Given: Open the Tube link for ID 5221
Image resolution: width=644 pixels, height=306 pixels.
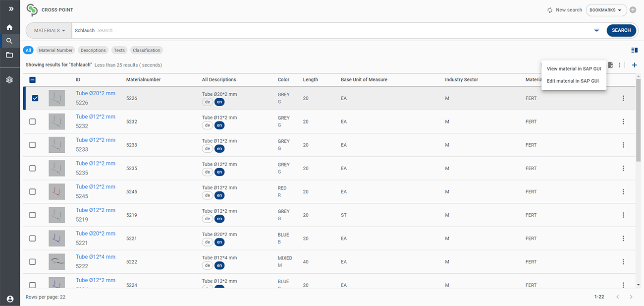Looking at the screenshot, I should (96, 233).
